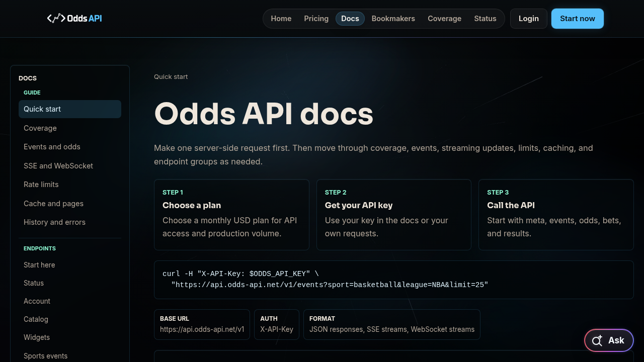Open the Sports events endpoint section
This screenshot has width=644, height=362.
[70, 356]
